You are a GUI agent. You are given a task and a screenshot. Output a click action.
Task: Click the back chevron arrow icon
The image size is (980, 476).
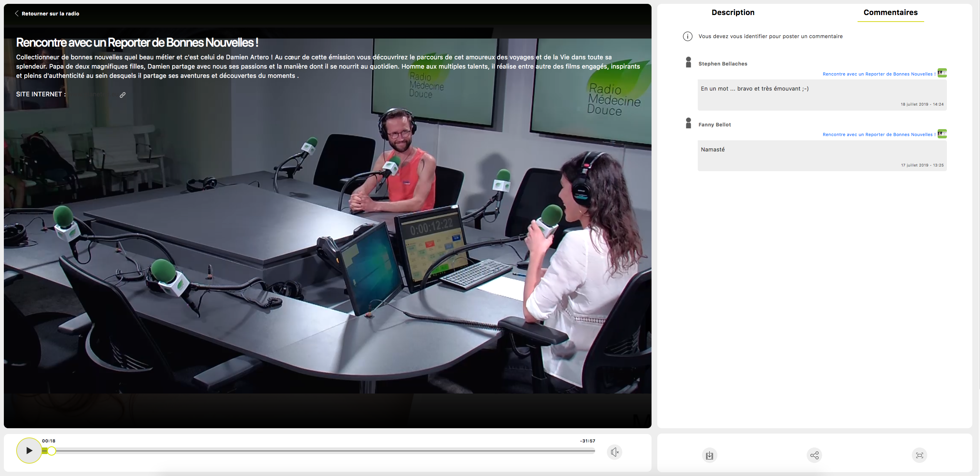click(x=17, y=13)
